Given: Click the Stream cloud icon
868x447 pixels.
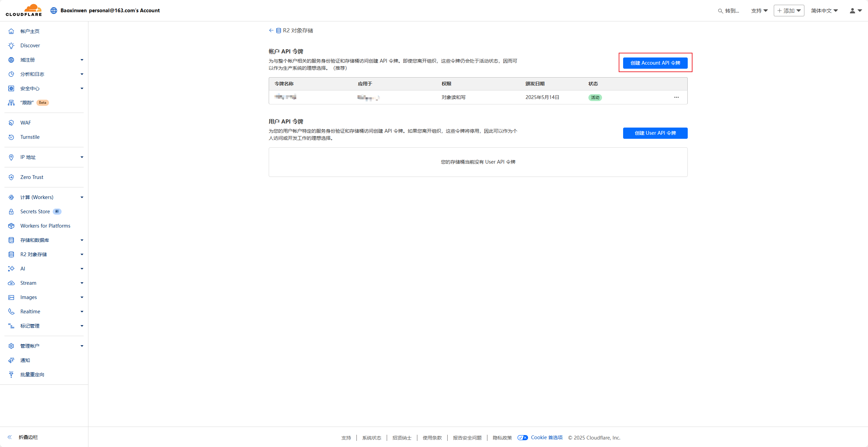Looking at the screenshot, I should 11,283.
